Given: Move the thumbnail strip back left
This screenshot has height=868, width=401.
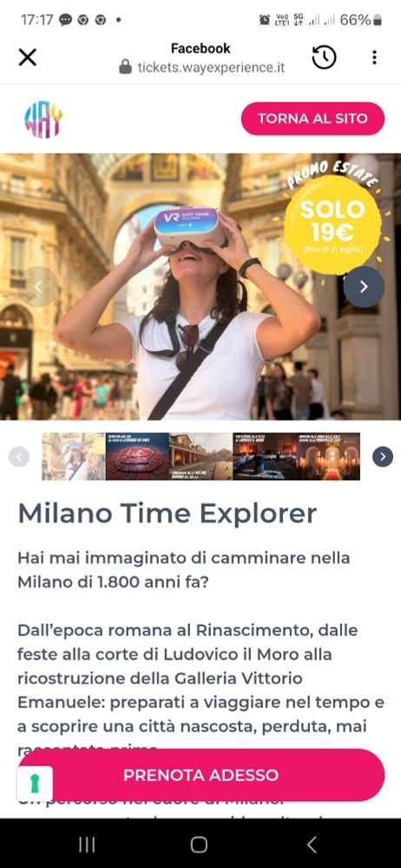Looking at the screenshot, I should point(19,457).
